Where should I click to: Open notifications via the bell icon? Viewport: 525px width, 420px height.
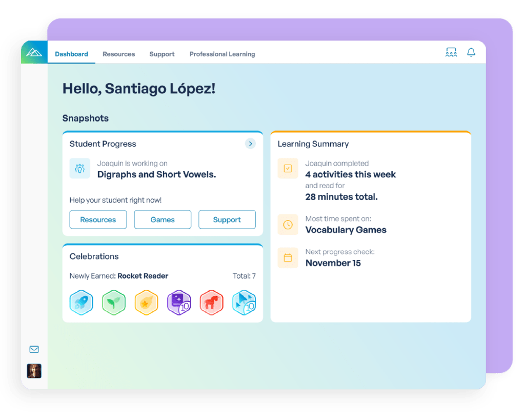(471, 52)
